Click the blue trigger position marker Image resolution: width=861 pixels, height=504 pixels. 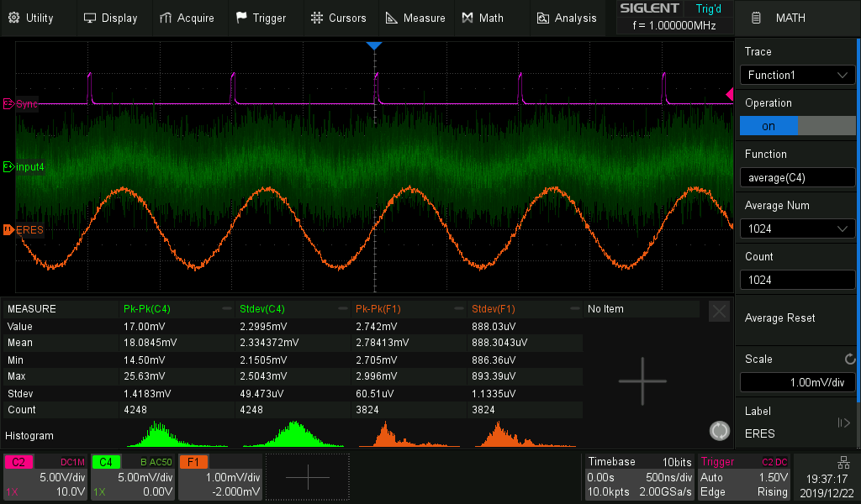[375, 45]
